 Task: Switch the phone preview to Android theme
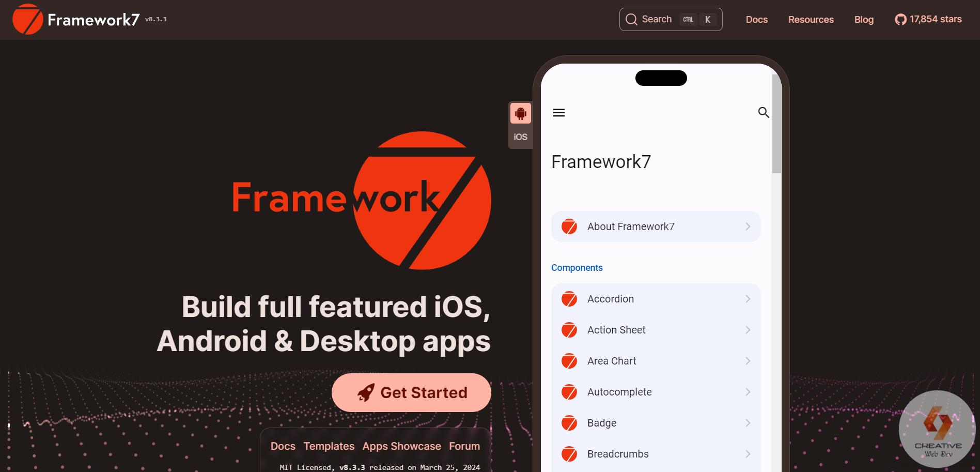[x=521, y=113]
